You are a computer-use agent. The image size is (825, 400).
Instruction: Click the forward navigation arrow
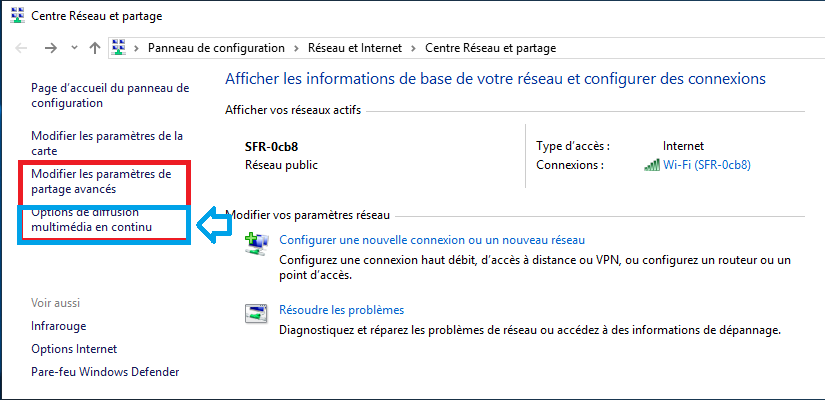pos(50,48)
